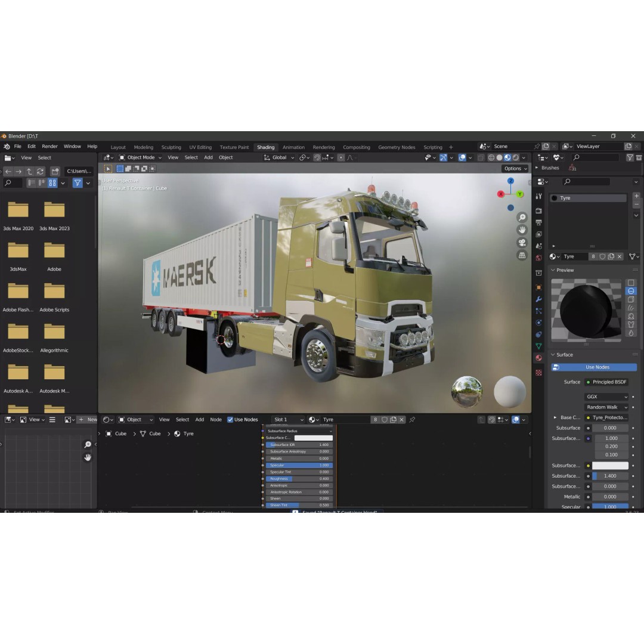
Task: Click Cube object in node breadcrumb
Action: coord(116,434)
